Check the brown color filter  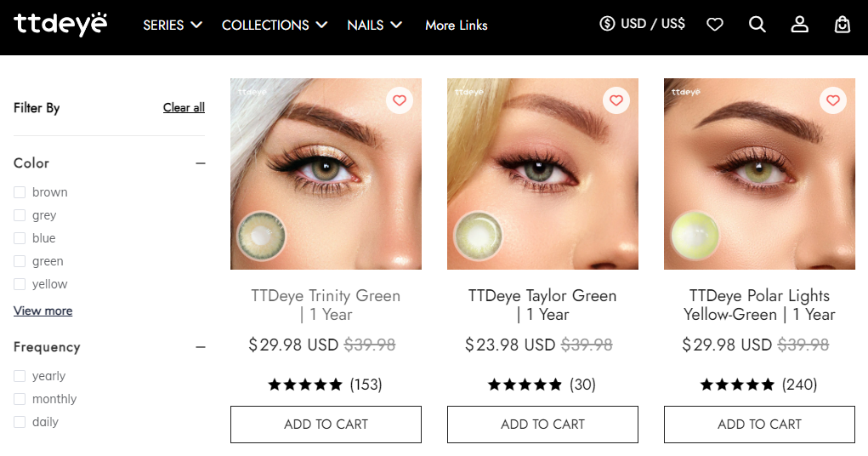tap(20, 192)
